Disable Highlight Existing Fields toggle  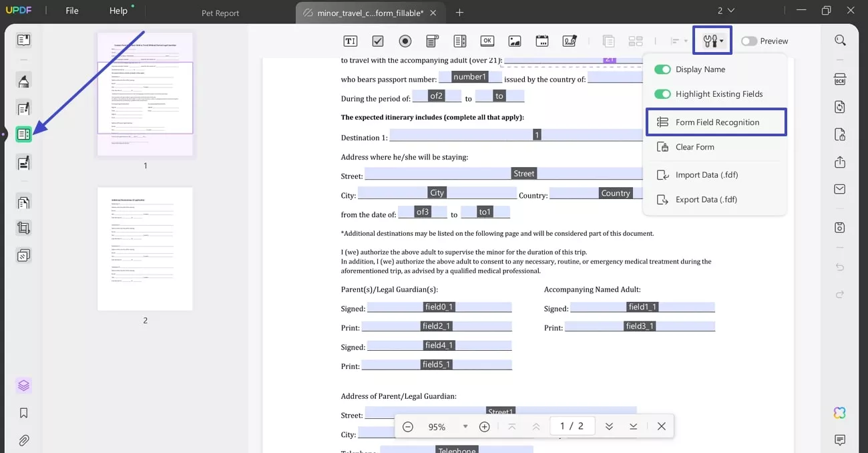click(662, 94)
